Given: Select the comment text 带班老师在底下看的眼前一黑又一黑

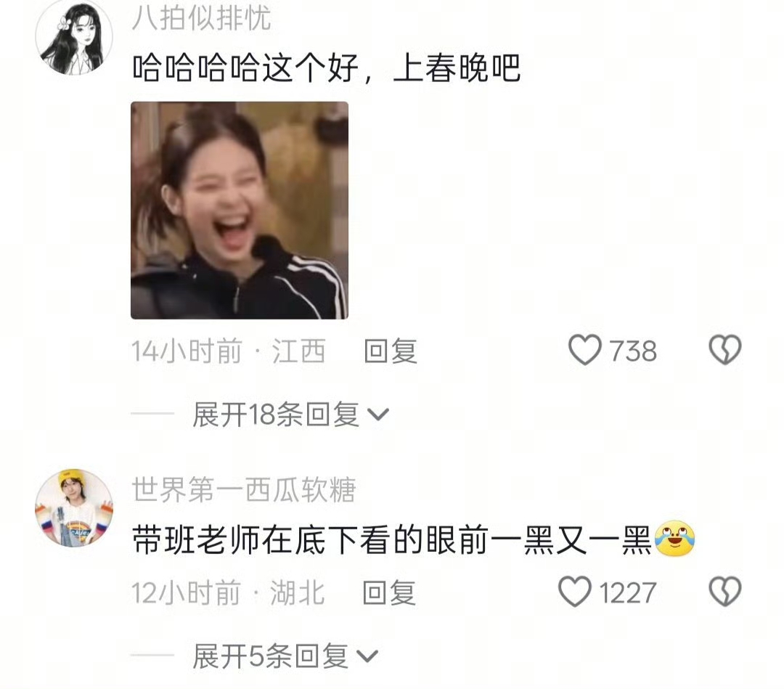Looking at the screenshot, I should (x=393, y=540).
